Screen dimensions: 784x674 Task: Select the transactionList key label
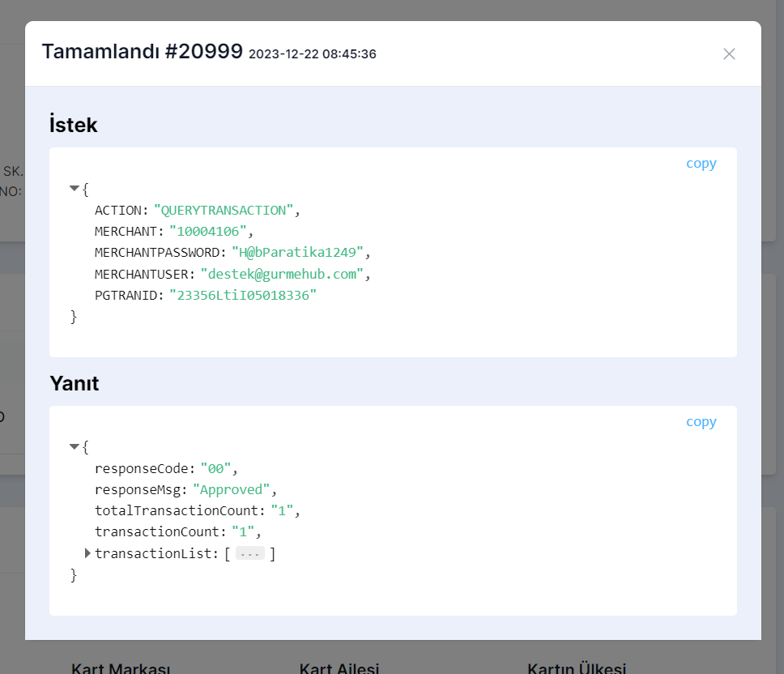[155, 553]
